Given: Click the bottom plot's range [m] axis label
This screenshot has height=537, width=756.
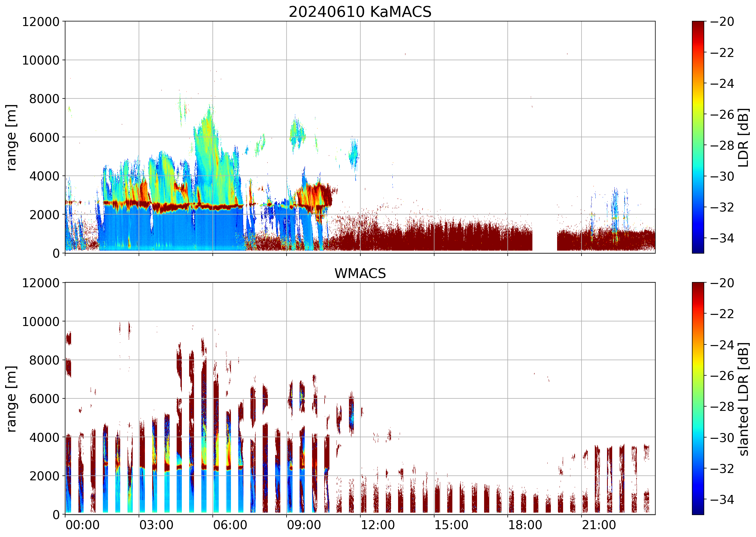Looking at the screenshot, I should click(x=11, y=399).
